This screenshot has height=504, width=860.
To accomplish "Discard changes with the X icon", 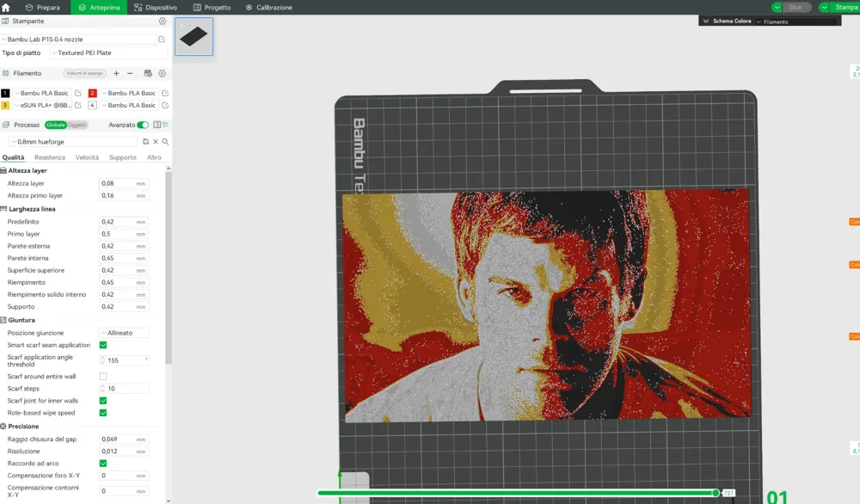I will point(156,142).
